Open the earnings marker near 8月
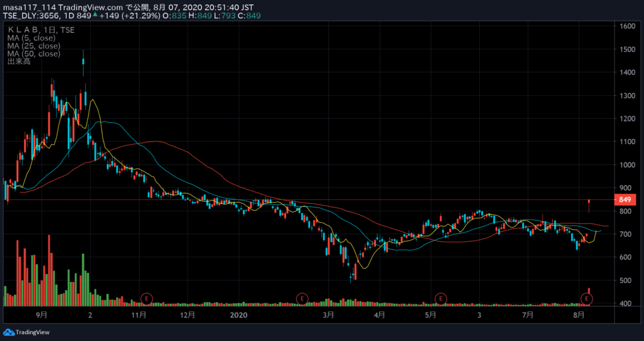The height and width of the screenshot is (341, 644). point(587,299)
